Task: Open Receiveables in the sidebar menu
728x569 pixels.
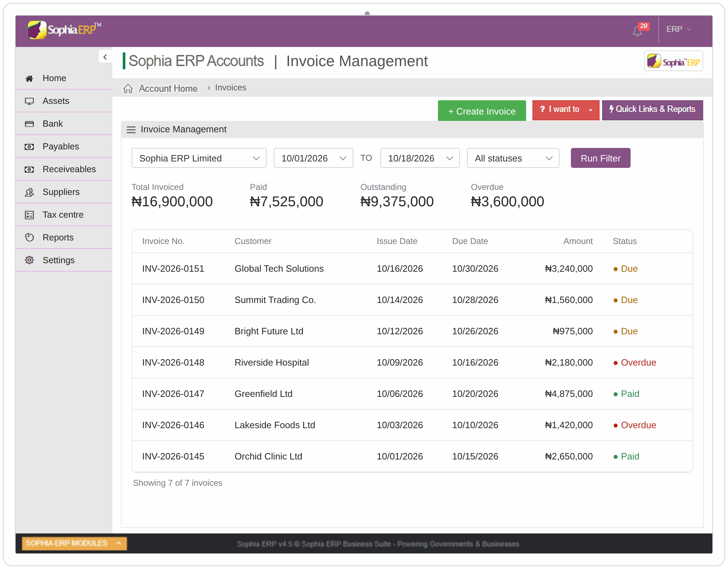Action: click(64, 169)
